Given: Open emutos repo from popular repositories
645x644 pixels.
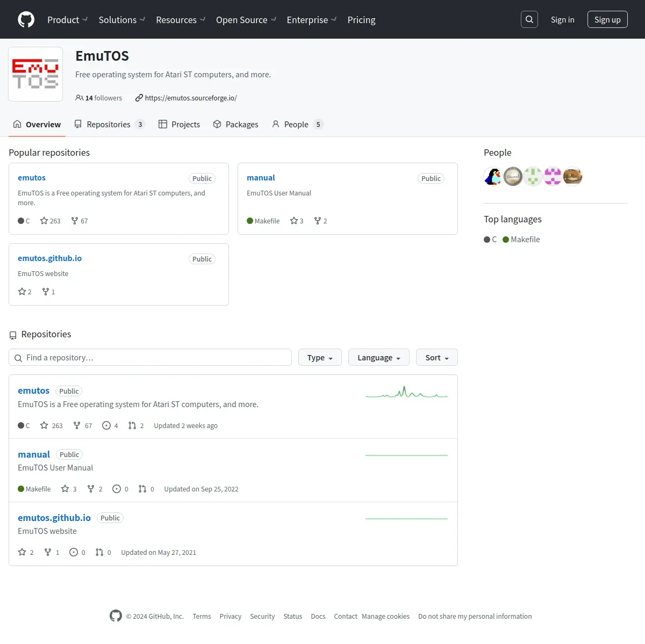Looking at the screenshot, I should pos(32,178).
